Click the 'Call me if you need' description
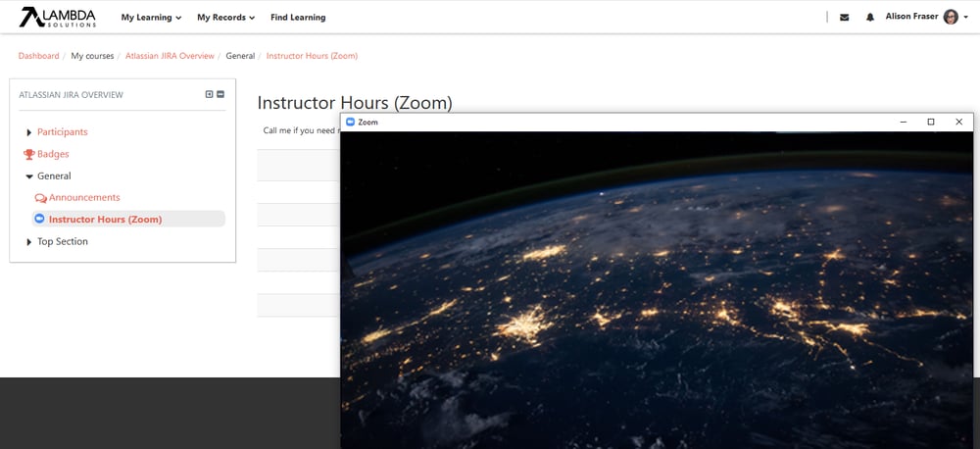The height and width of the screenshot is (449, 980). pyautogui.click(x=301, y=130)
